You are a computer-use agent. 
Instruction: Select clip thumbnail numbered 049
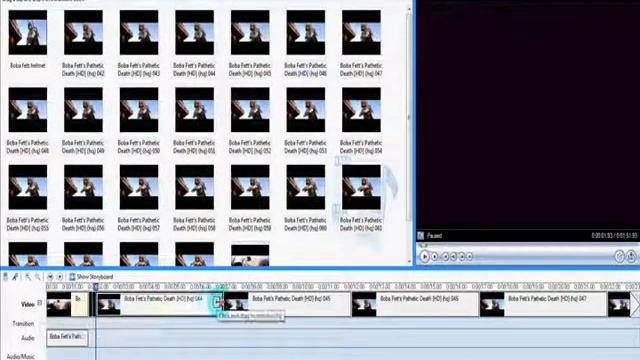83,110
